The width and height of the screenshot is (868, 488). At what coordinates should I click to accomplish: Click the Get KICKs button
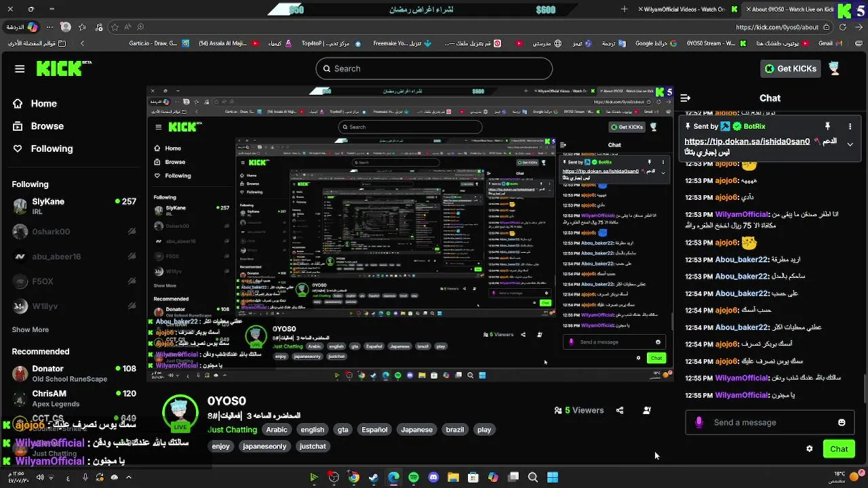point(791,68)
